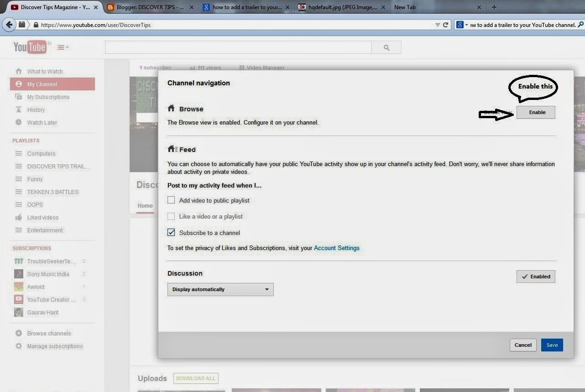Open the Account Settings link
585x392 pixels.
pyautogui.click(x=337, y=248)
